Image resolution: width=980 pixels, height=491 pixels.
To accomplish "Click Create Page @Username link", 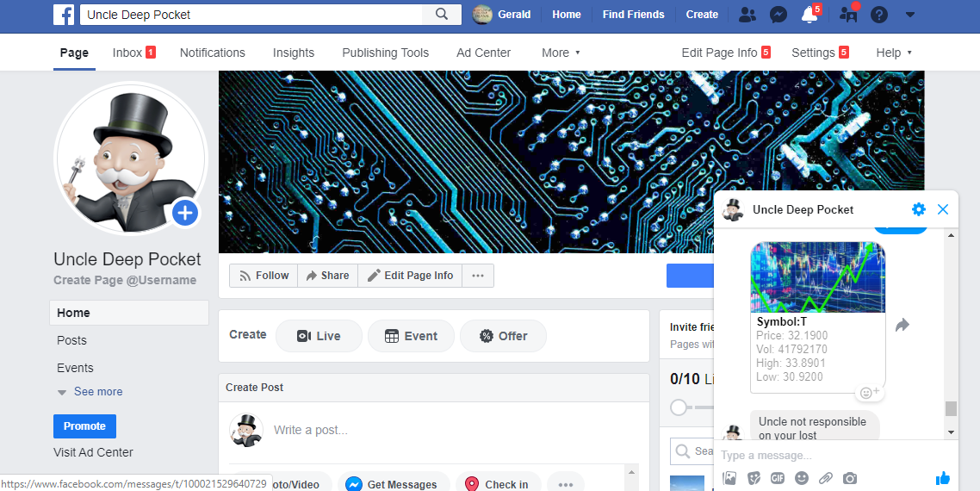I will pos(125,280).
